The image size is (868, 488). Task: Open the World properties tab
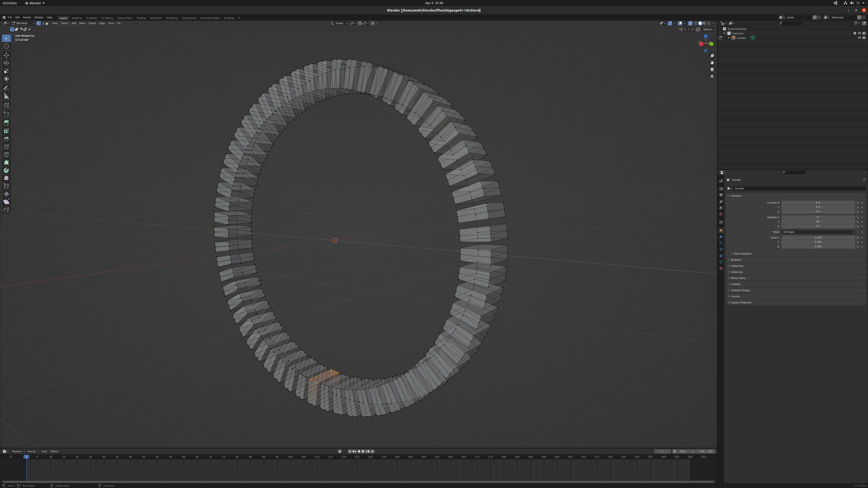tap(721, 214)
